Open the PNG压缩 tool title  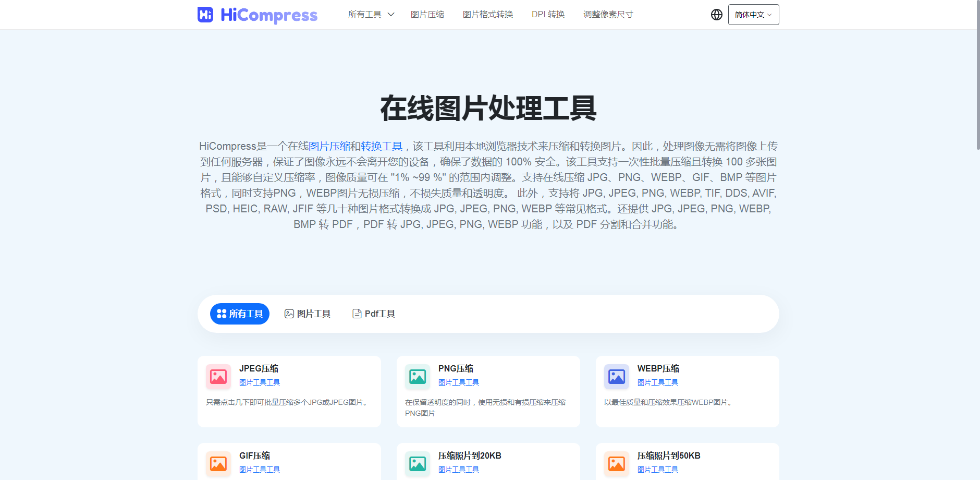456,368
